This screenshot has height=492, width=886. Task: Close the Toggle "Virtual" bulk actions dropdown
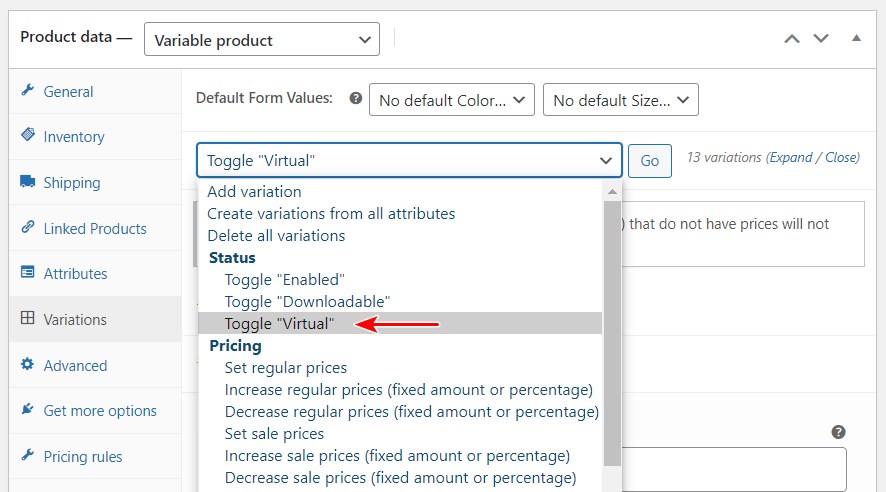409,160
